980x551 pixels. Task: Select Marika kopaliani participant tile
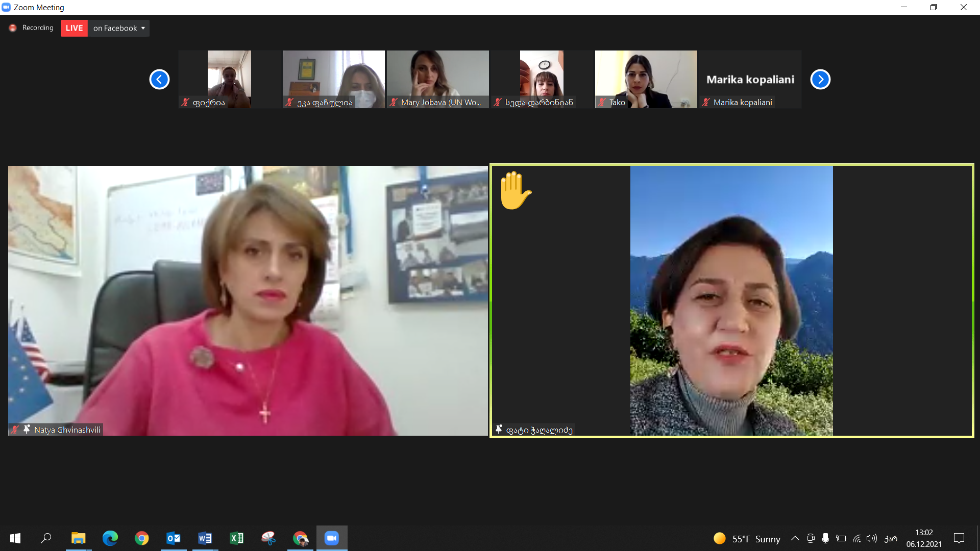tap(750, 79)
